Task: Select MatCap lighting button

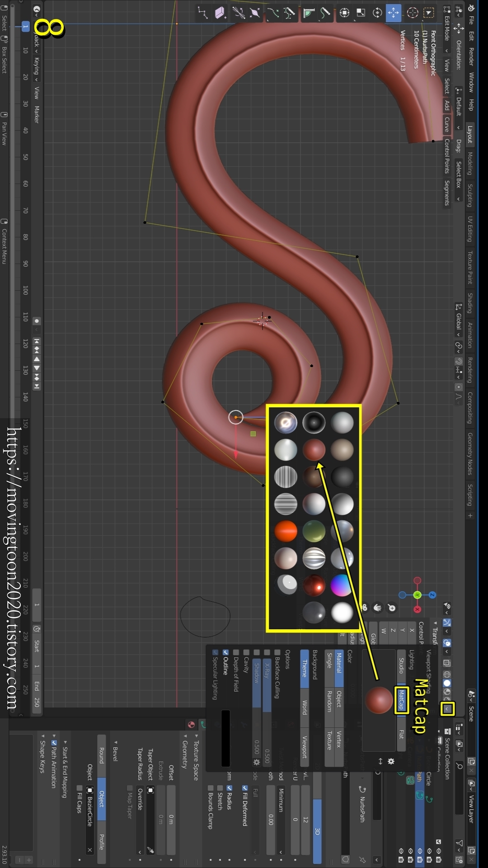Action: 402,700
